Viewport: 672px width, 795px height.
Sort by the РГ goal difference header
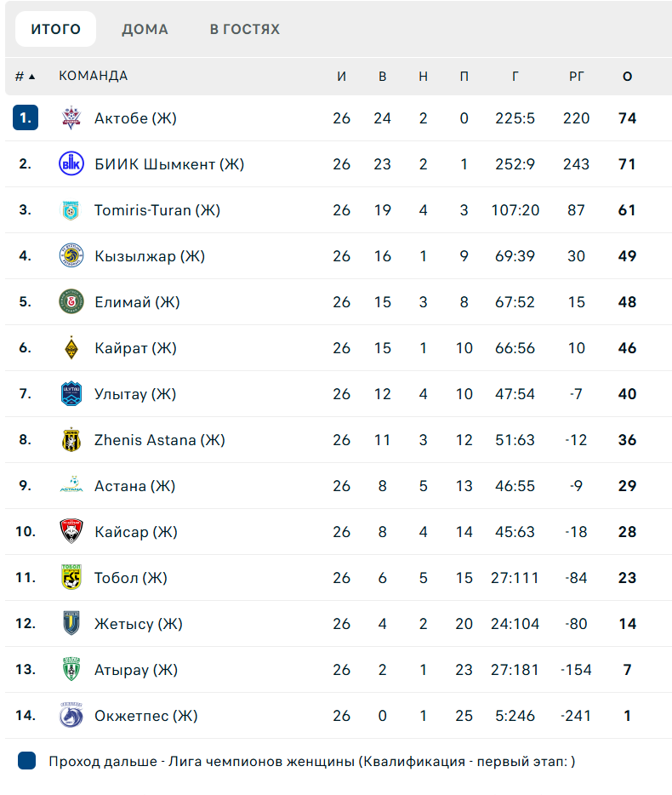click(576, 76)
